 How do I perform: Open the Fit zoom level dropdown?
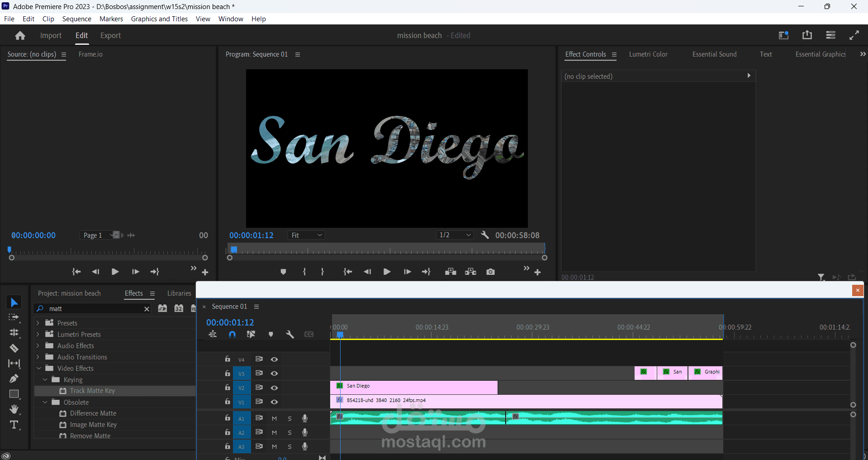307,235
